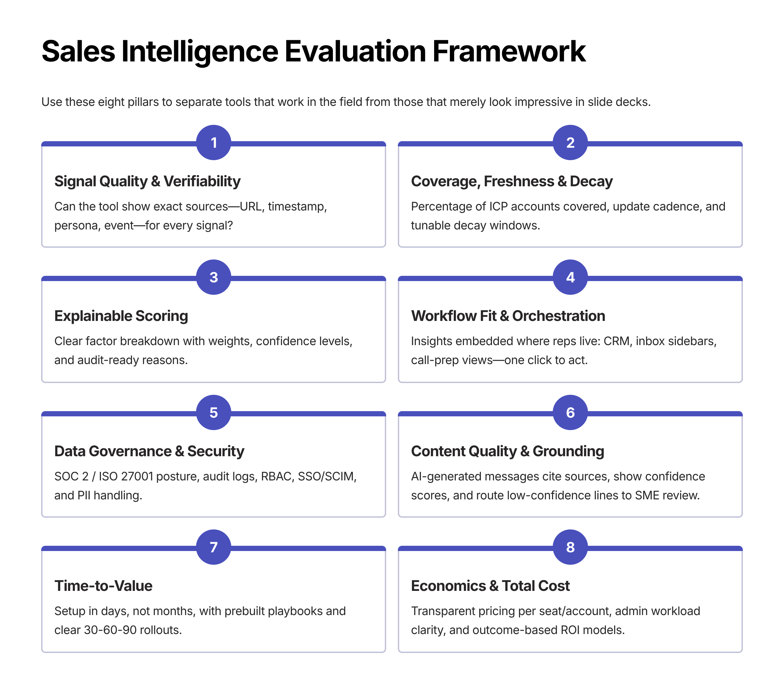The height and width of the screenshot is (685, 784).
Task: Click the Time-to-Value heading
Action: [103, 586]
